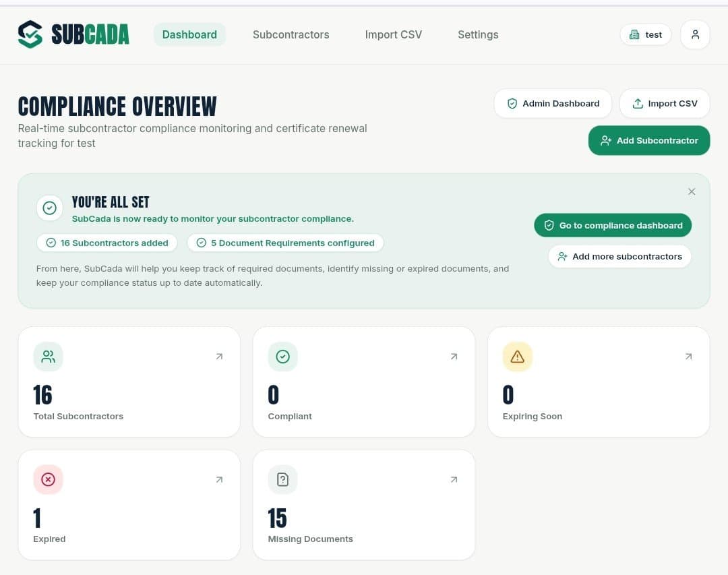Click the red X icon on Expired
This screenshot has height=575, width=728.
pyautogui.click(x=49, y=479)
